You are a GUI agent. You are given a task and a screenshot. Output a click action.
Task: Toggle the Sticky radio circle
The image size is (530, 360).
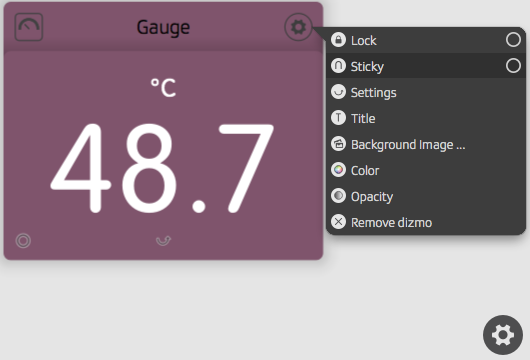(513, 66)
